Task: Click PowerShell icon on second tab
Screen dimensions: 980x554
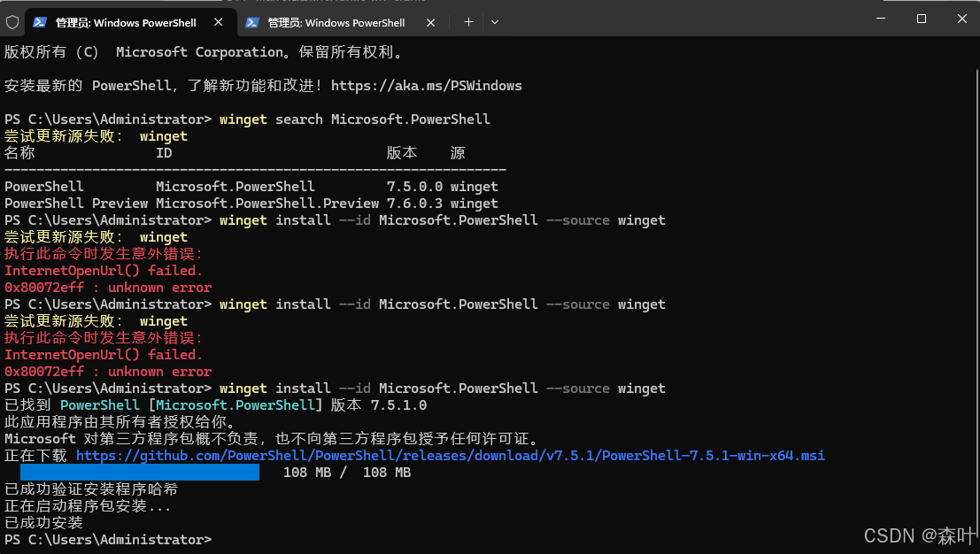Action: pos(252,22)
